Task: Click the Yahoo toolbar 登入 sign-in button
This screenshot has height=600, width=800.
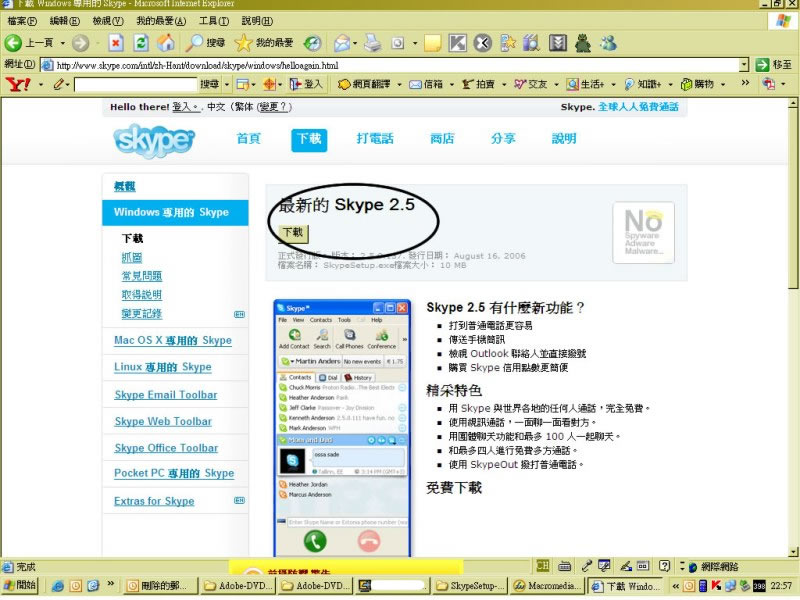Action: pyautogui.click(x=306, y=84)
